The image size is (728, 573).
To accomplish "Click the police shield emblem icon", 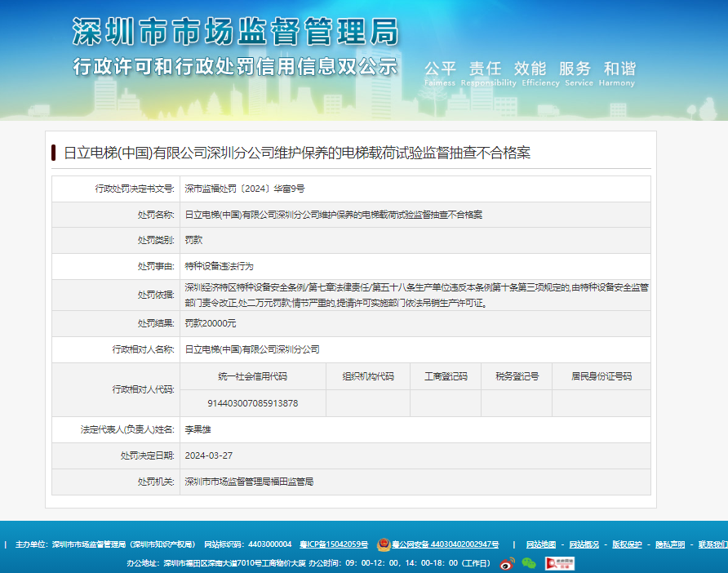I will pos(384,544).
